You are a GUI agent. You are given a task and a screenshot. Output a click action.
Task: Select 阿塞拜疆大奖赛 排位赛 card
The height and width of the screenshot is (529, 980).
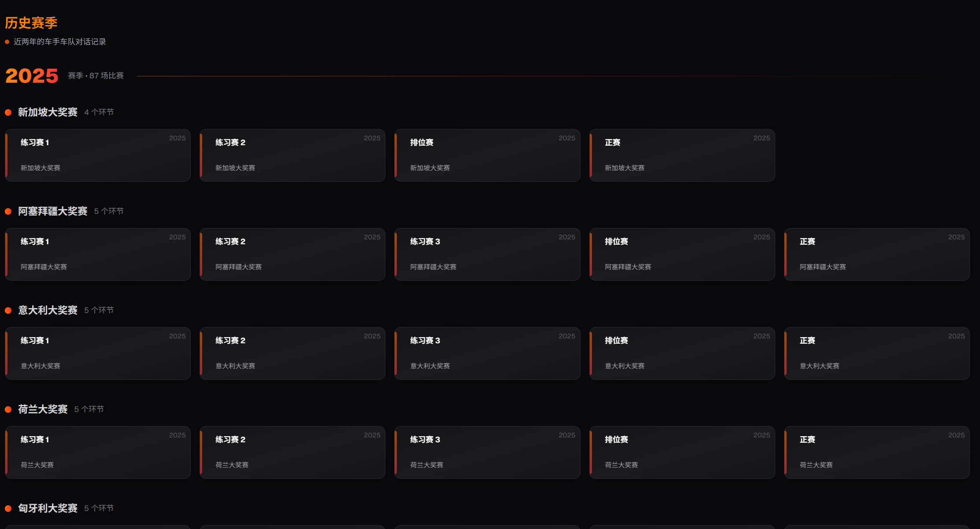click(682, 254)
